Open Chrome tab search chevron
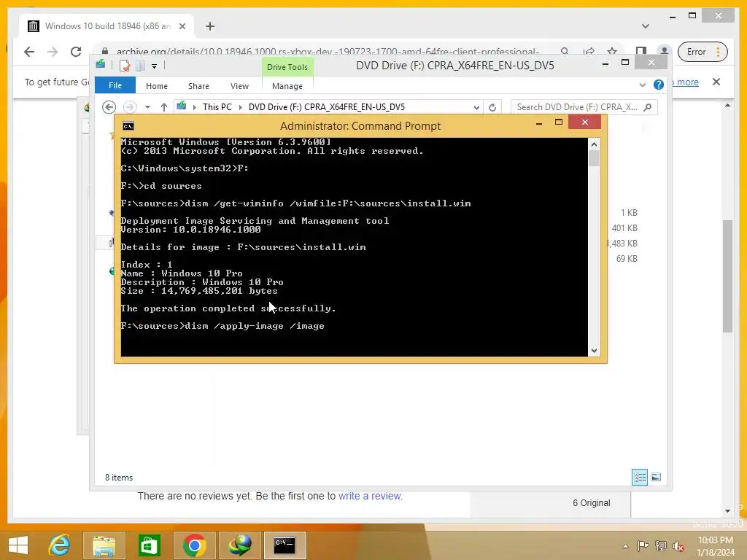The image size is (747, 560). [x=646, y=26]
